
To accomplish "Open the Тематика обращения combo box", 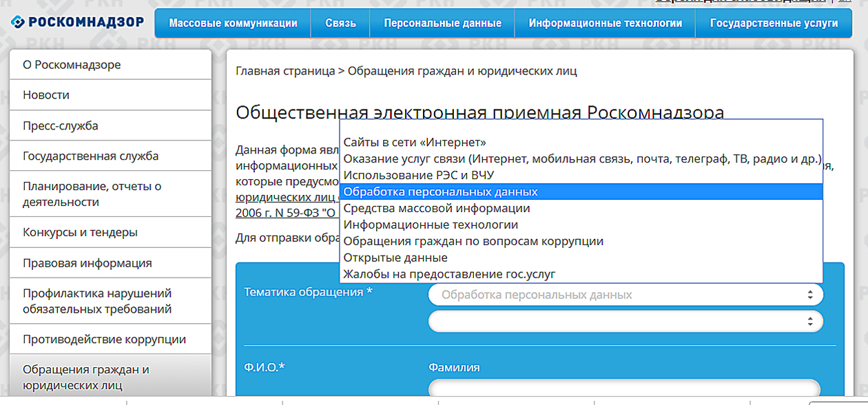I will click(626, 295).
